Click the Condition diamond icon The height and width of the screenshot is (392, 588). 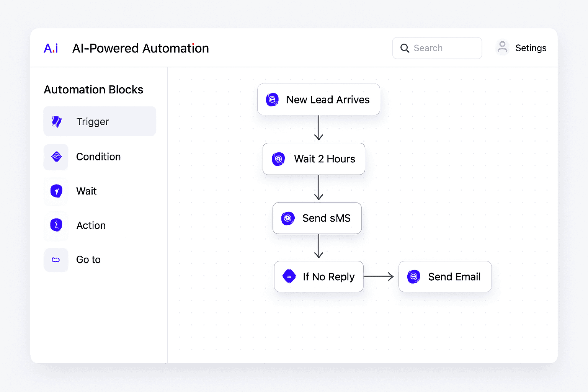coord(56,157)
